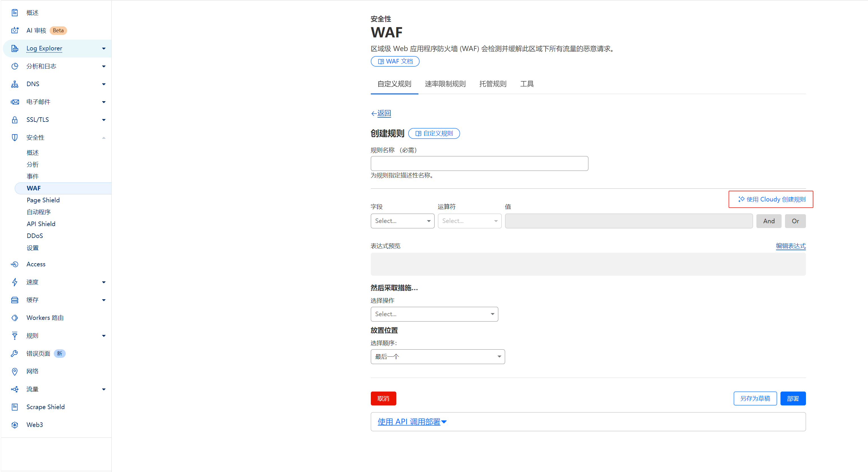Screen dimensions: 868x472
Task: Click the 规则名称 input field
Action: tap(479, 163)
